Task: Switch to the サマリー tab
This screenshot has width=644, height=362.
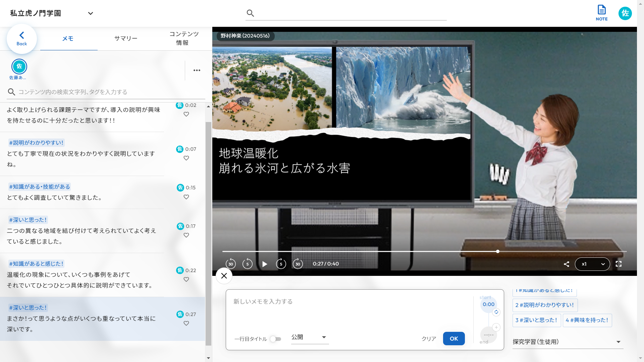Action: coord(126,39)
